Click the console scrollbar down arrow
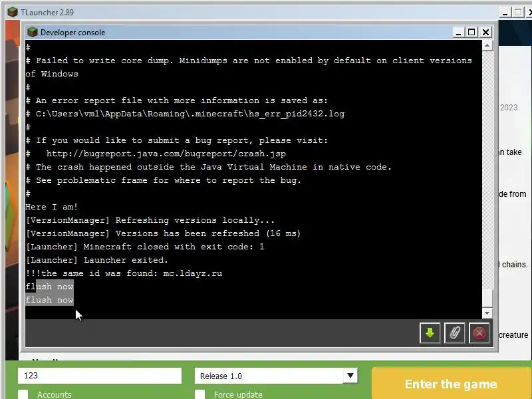Image resolution: width=532 pixels, height=399 pixels. pyautogui.click(x=487, y=313)
